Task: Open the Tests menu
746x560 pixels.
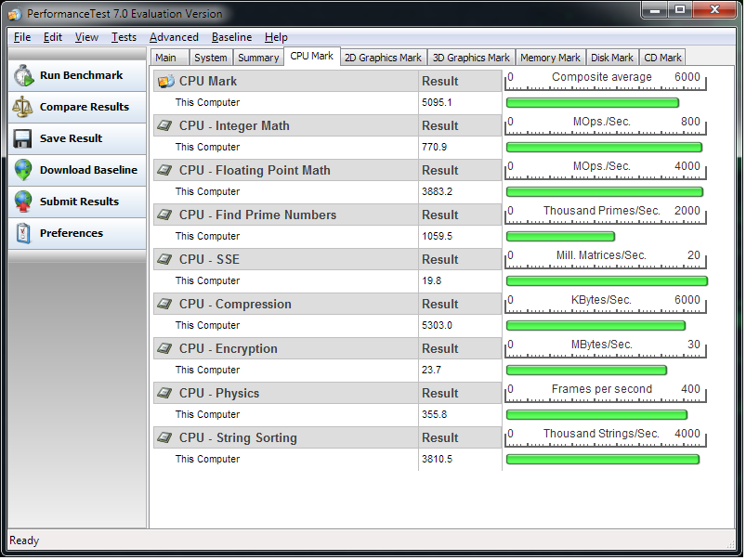Action: pos(124,37)
